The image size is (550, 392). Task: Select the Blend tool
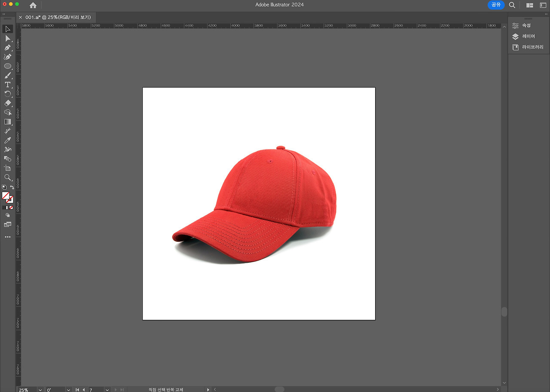[8, 159]
